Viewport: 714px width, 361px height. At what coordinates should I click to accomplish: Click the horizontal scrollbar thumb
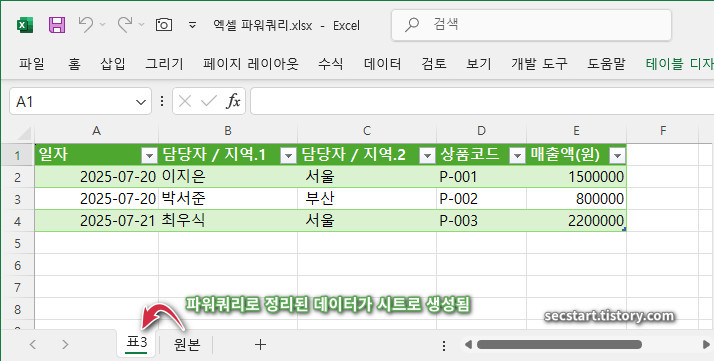pyautogui.click(x=559, y=345)
